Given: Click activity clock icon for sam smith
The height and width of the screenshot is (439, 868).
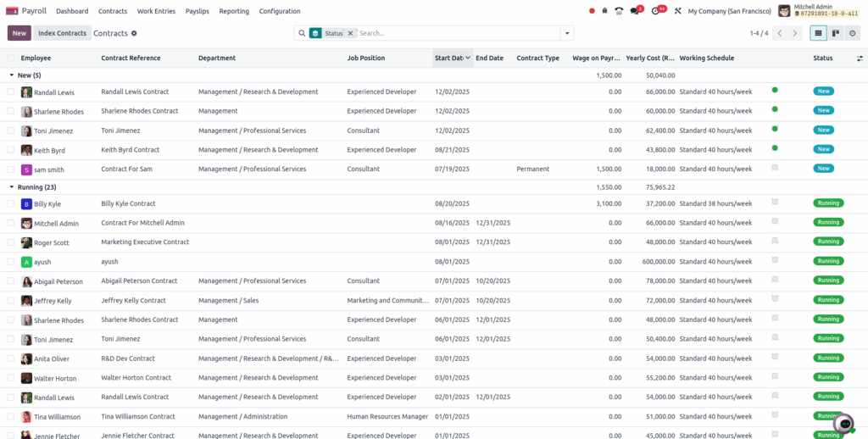Looking at the screenshot, I should click(775, 167).
